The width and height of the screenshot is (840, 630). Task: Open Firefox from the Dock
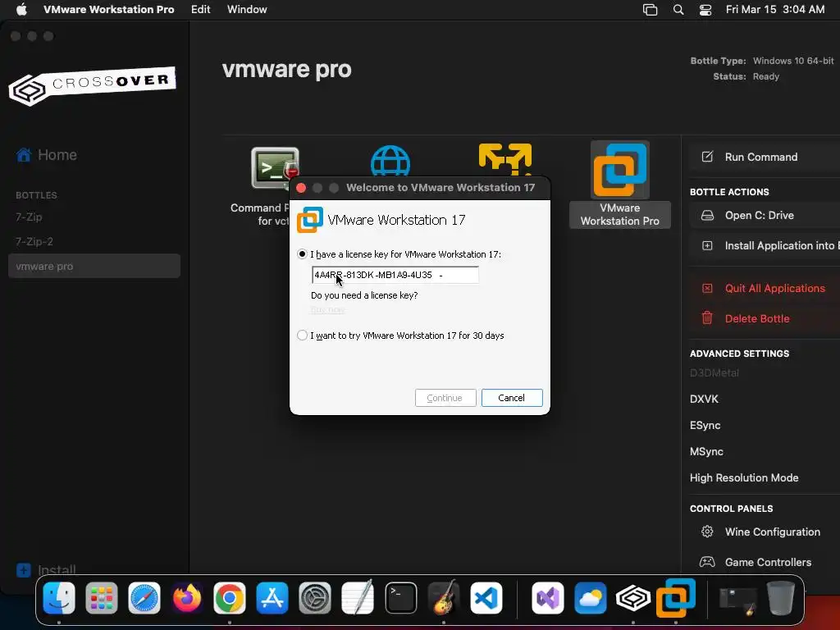coord(187,598)
